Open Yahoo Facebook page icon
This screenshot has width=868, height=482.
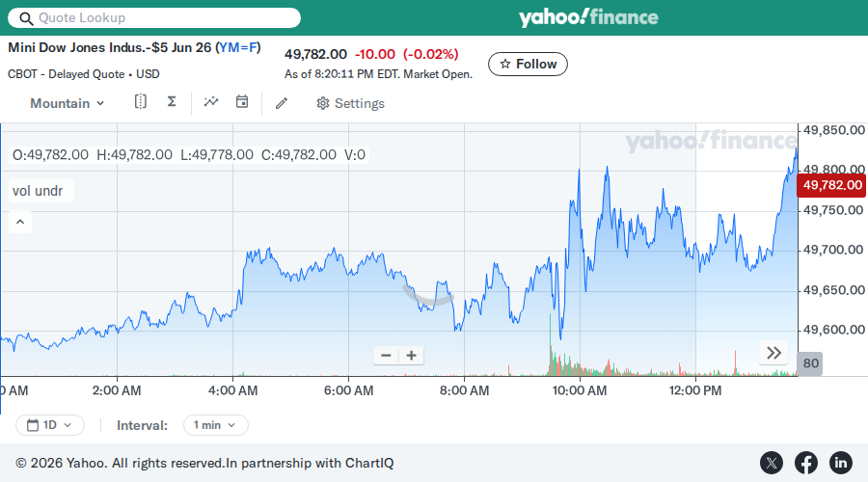[806, 463]
